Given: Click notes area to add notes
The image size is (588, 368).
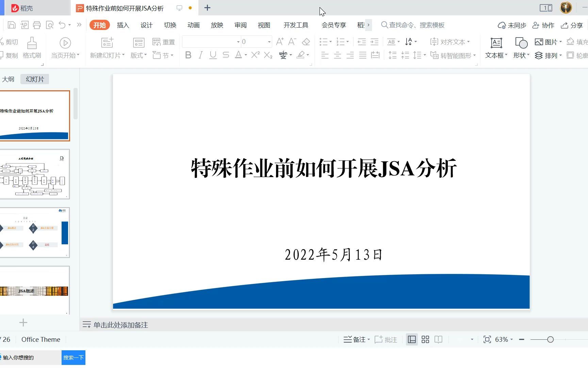Looking at the screenshot, I should (x=121, y=325).
